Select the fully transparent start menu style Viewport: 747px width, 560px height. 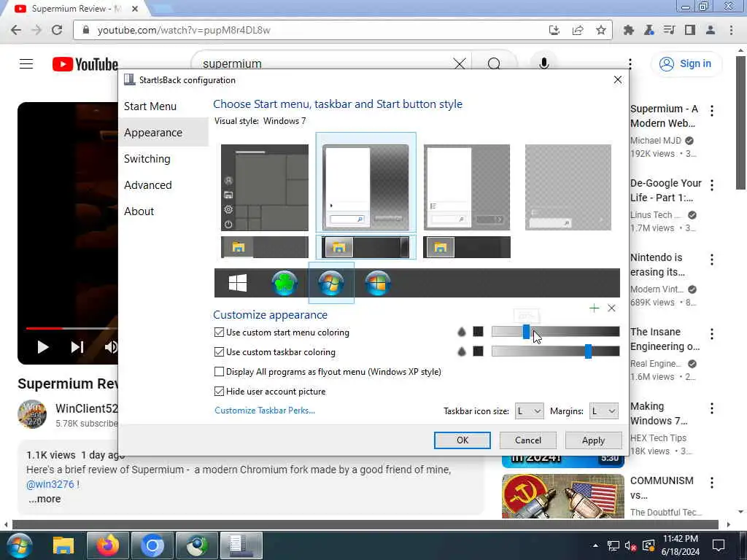(568, 187)
